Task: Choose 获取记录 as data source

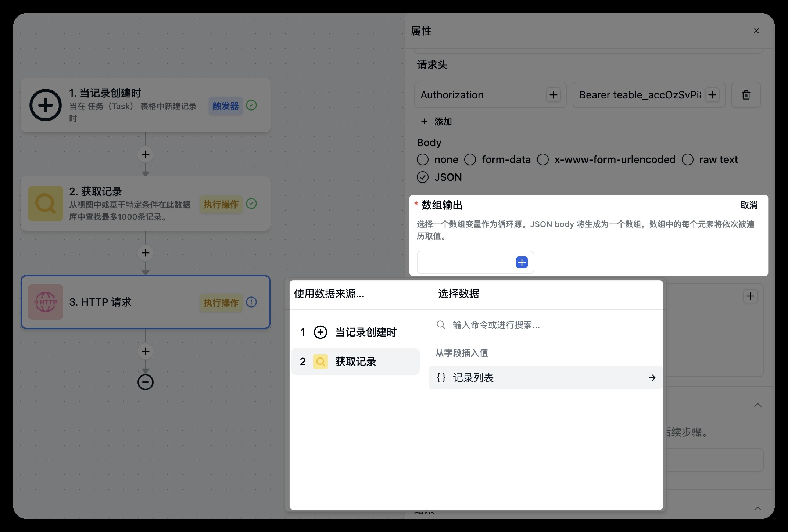Action: pos(355,362)
